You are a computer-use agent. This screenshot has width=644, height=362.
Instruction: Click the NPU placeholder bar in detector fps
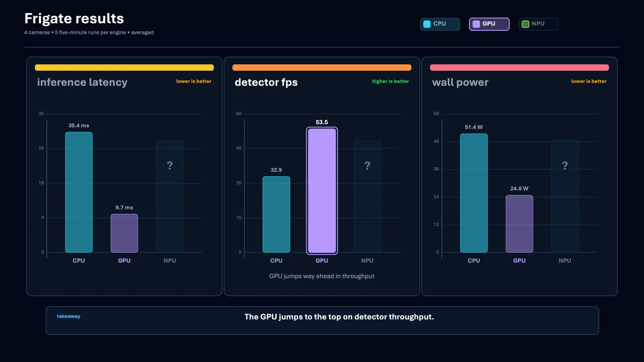click(x=367, y=196)
